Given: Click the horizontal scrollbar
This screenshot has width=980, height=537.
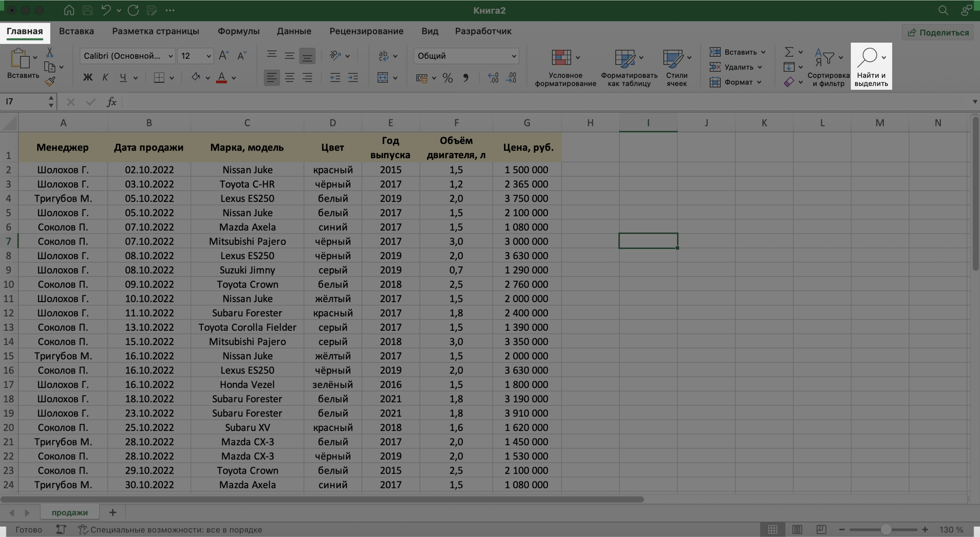Looking at the screenshot, I should (x=322, y=499).
